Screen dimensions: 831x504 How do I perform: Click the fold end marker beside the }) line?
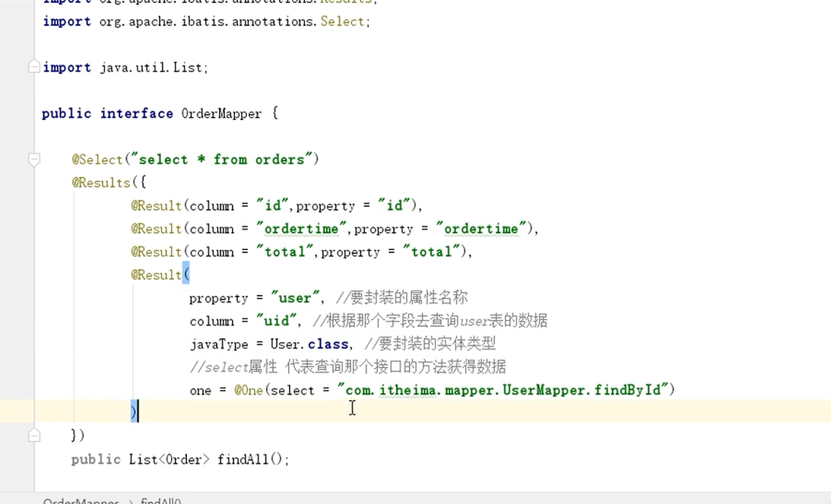coord(34,435)
